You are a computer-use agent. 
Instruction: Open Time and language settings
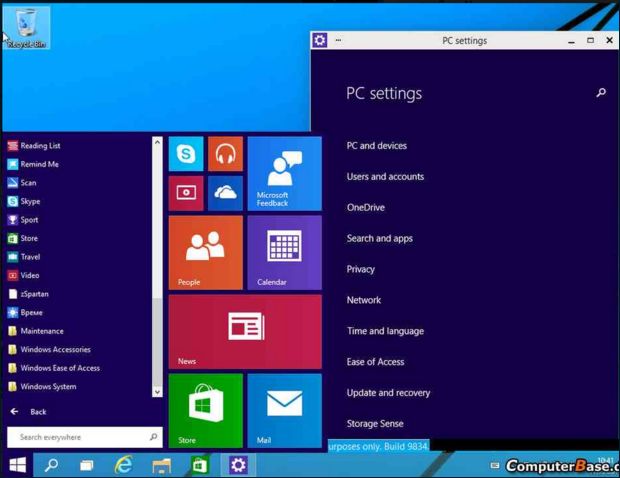[x=386, y=331]
